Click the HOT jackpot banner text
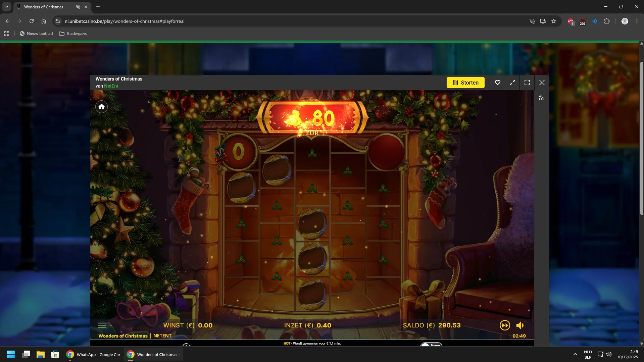Screen dimensions: 644x362 tap(312, 343)
